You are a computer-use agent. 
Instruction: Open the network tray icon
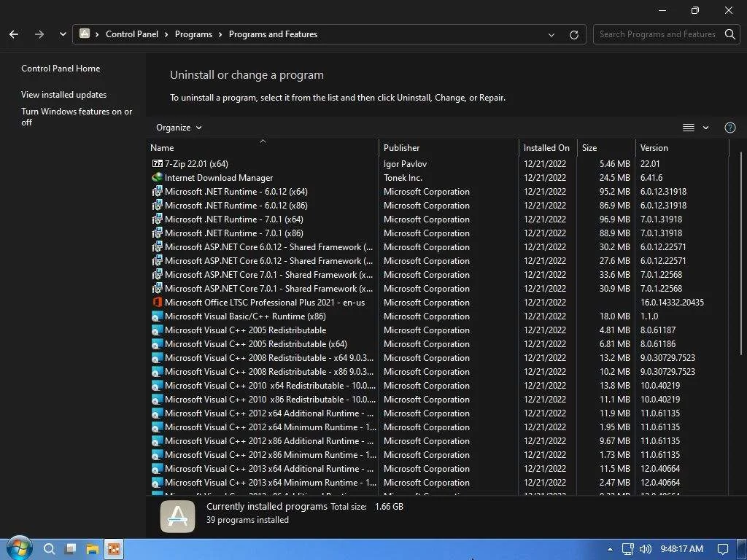(628, 549)
